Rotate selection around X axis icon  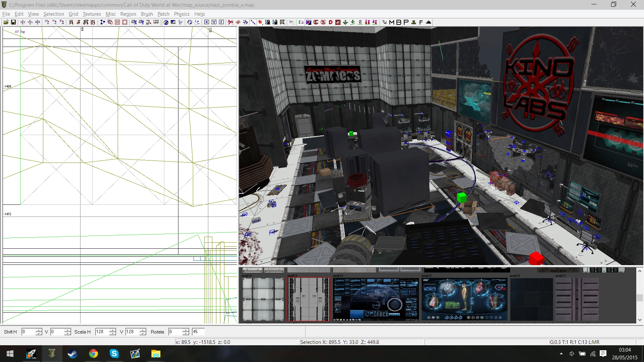coord(47,22)
